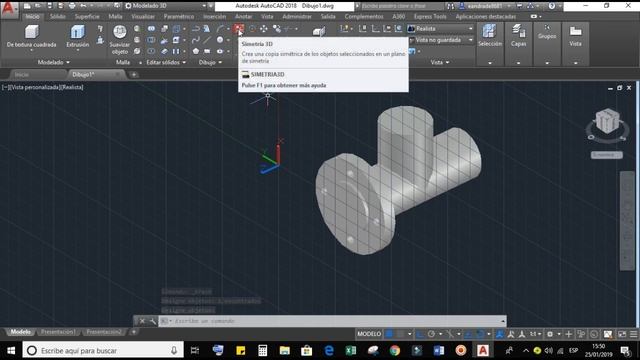Image resolution: width=640 pixels, height=360 pixels.
Task: Click the annotation monitor plus icon
Action: coord(569,334)
